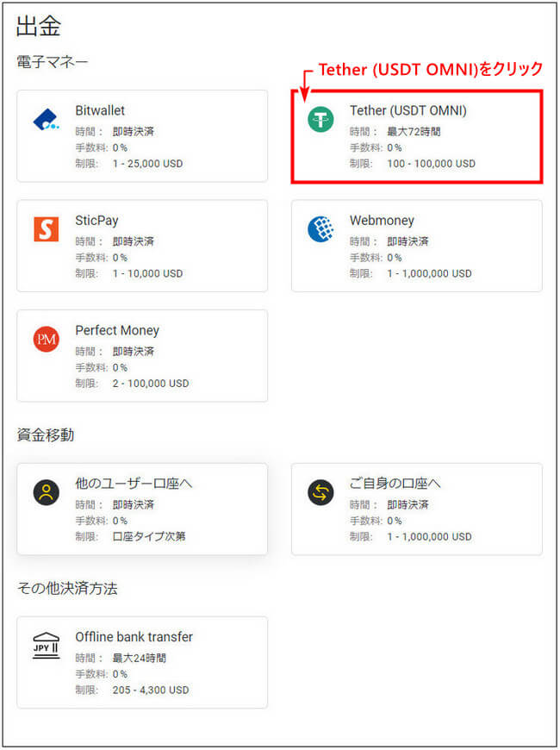
Task: Click the 資金移動 section heading
Action: click(45, 435)
